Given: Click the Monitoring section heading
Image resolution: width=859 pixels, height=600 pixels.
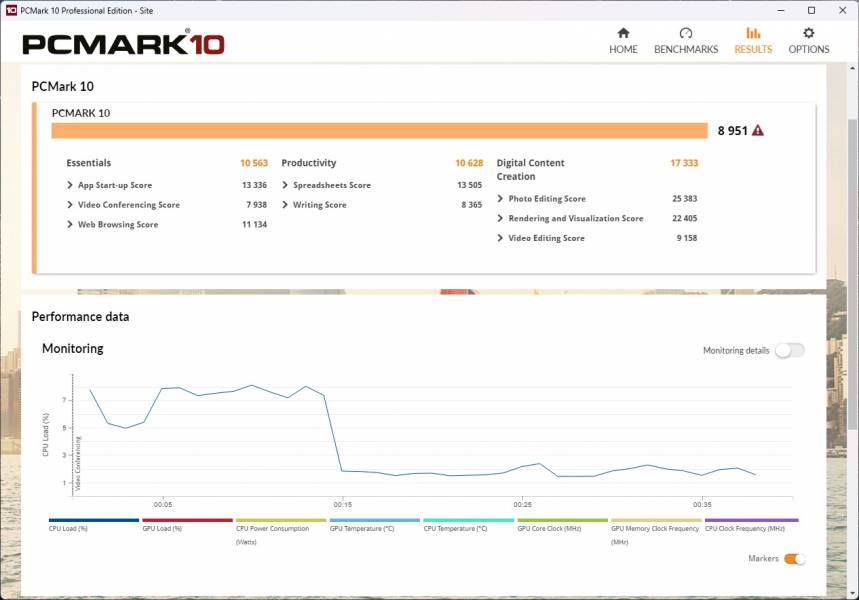Looking at the screenshot, I should (73, 348).
